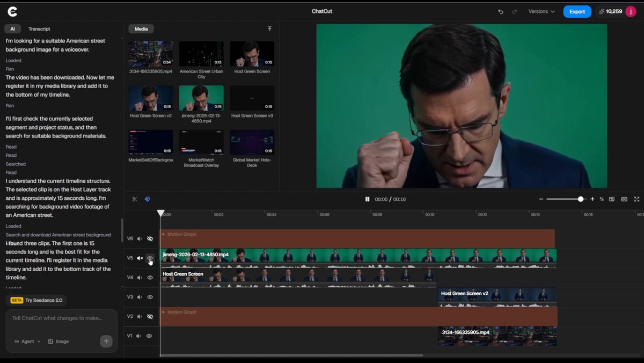Click the playhead handle at 00:00
This screenshot has height=363, width=644.
(x=160, y=213)
